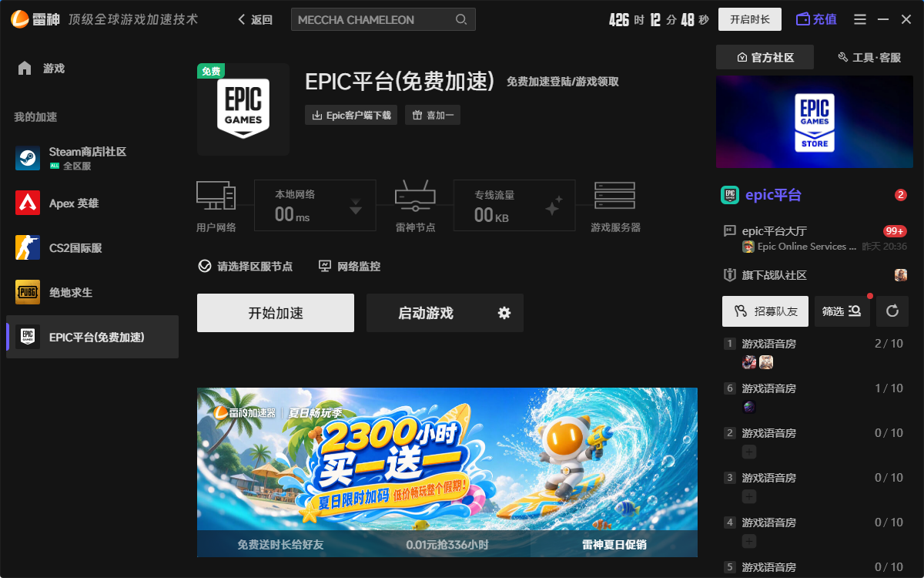Click the 游戏服务器 server icon
Image resolution: width=924 pixels, height=578 pixels.
(615, 196)
